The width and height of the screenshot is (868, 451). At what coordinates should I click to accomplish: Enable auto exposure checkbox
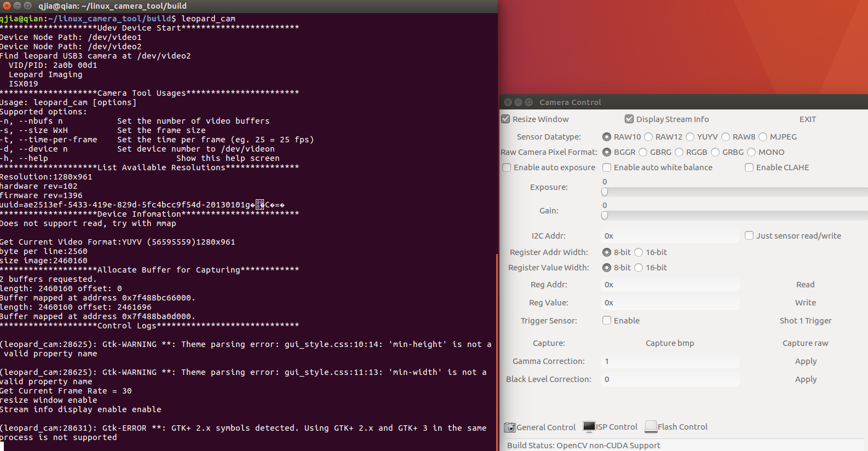pos(507,167)
